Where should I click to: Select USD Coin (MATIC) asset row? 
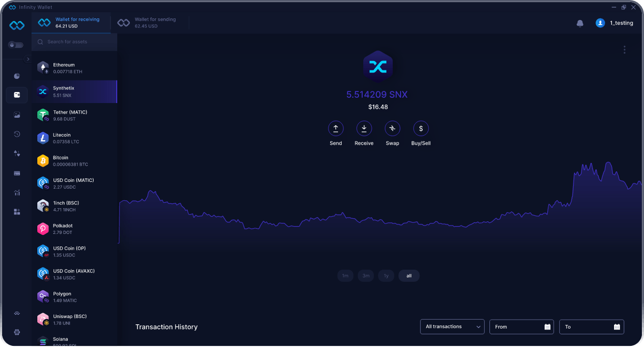(74, 183)
